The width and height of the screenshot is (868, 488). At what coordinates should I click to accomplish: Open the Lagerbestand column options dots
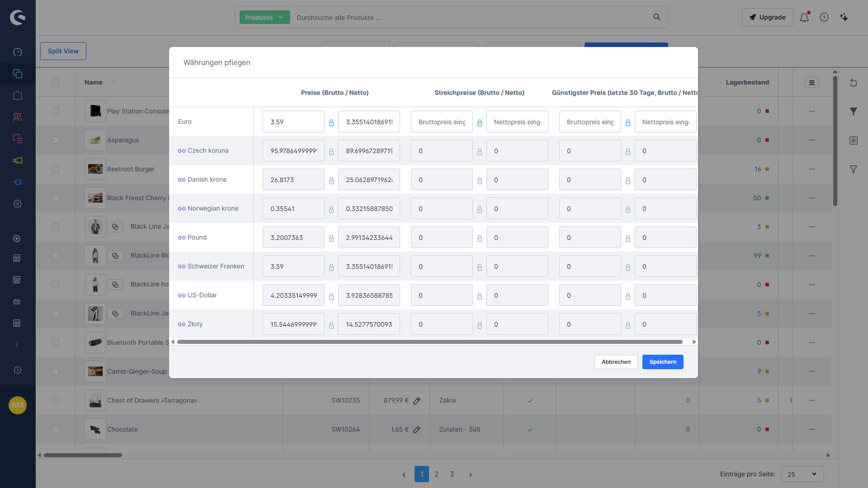718,82
